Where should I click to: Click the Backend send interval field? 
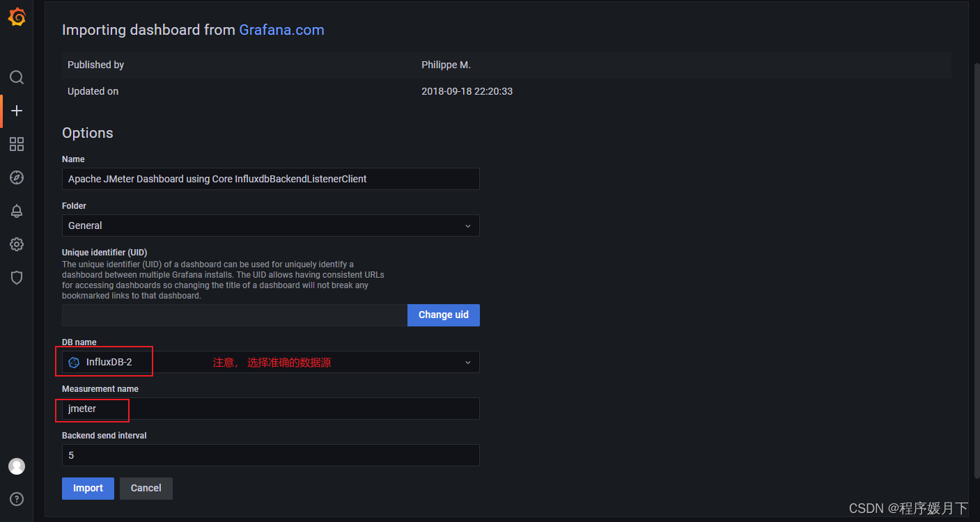(x=271, y=455)
